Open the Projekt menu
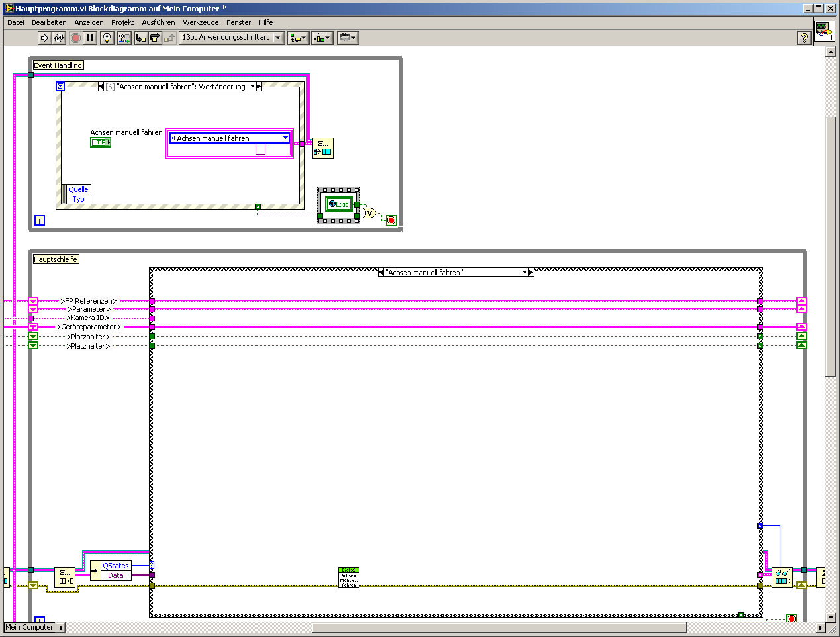The image size is (840, 637). 122,22
